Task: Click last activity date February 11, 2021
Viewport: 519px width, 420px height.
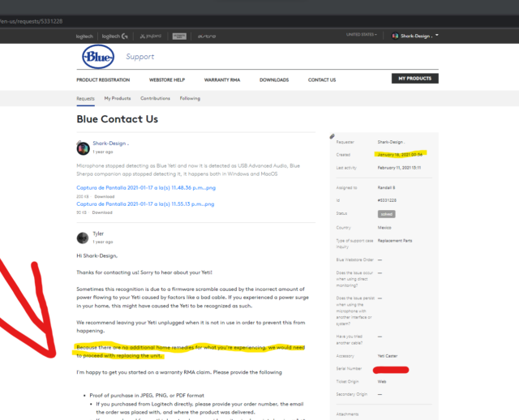Action: pyautogui.click(x=399, y=168)
